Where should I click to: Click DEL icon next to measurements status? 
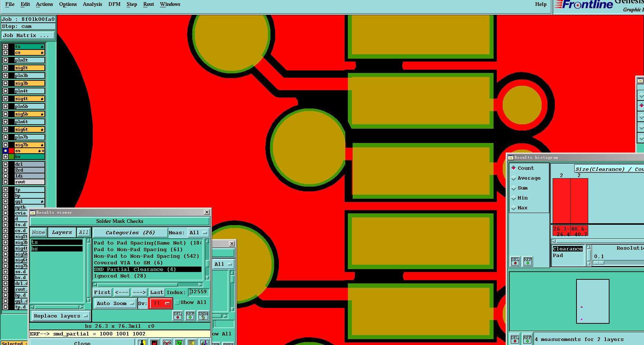(515, 339)
